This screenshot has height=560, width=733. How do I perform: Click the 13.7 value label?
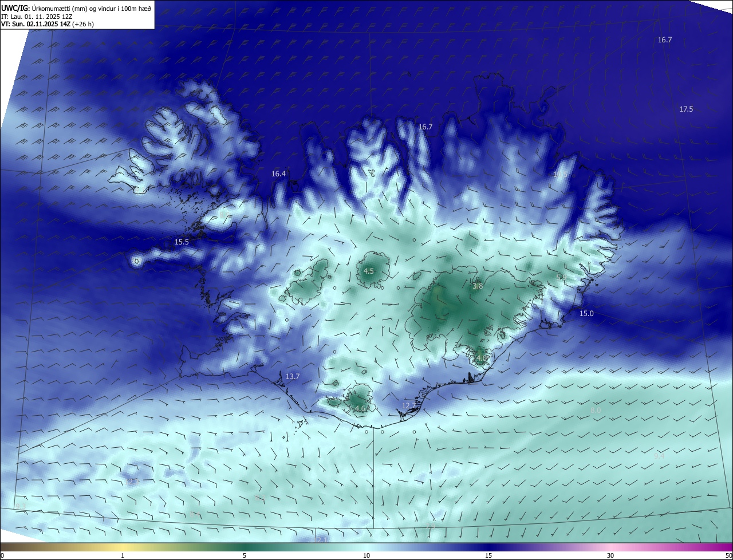click(x=292, y=376)
